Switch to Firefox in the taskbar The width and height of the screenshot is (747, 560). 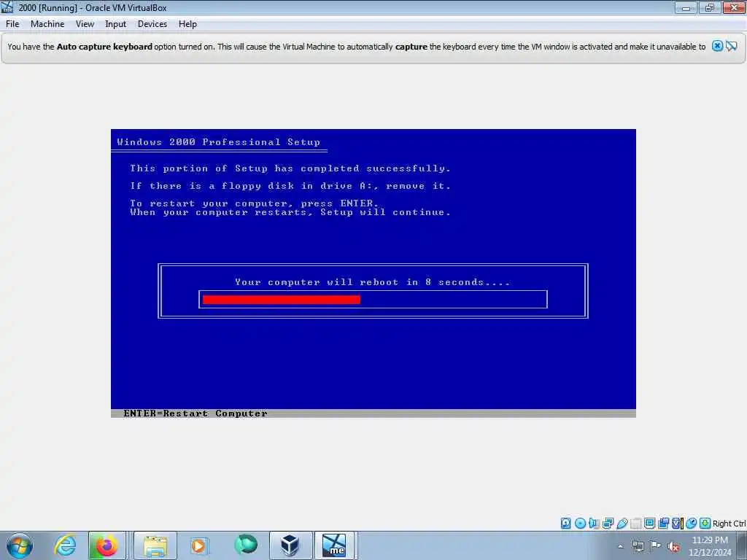[107, 545]
